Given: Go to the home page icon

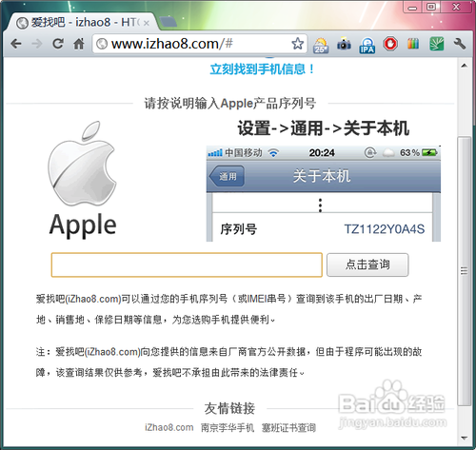Looking at the screenshot, I should tap(79, 44).
